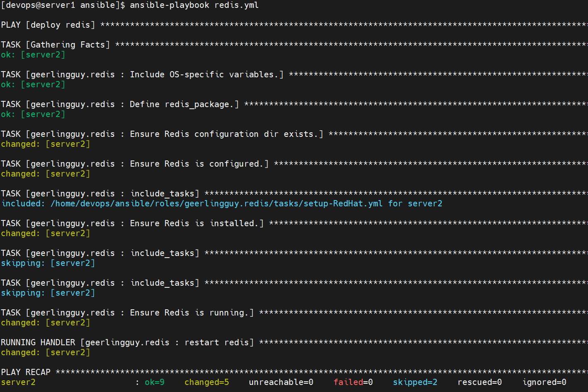Click first 'include_tasks' task header
Image resolution: width=588 pixels, height=392 pixels.
pos(100,194)
